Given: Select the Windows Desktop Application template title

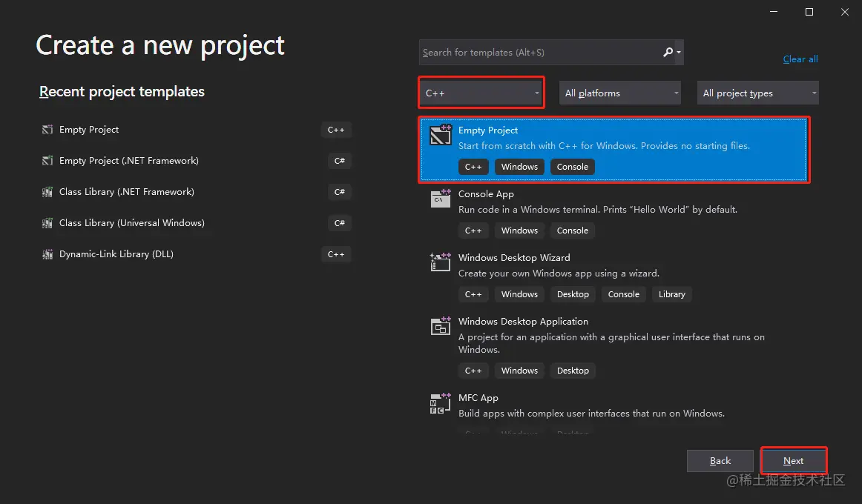Looking at the screenshot, I should click(x=523, y=321).
